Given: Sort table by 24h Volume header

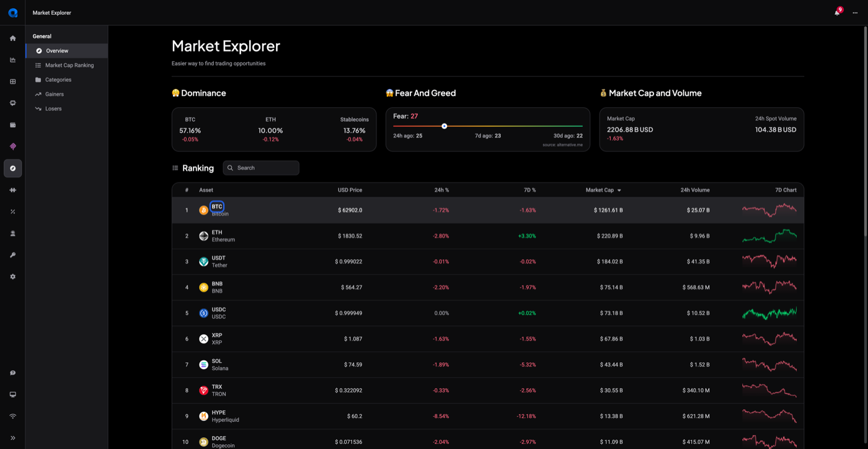Looking at the screenshot, I should [x=695, y=190].
